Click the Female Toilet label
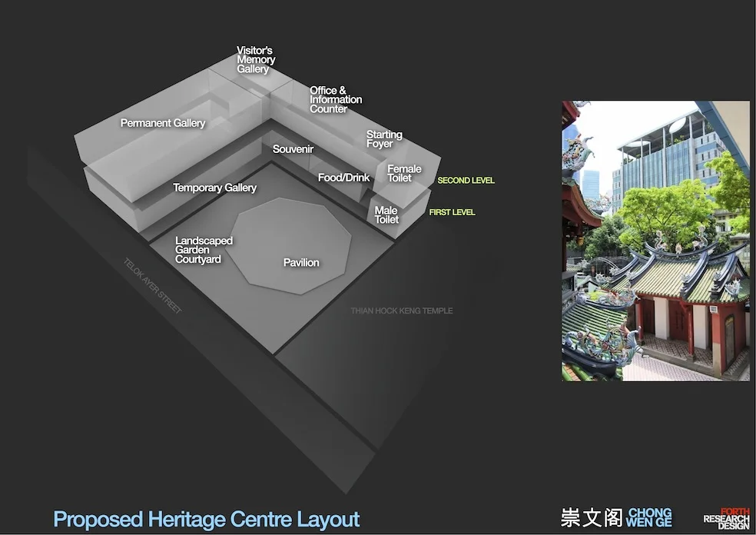The height and width of the screenshot is (535, 756). (405, 173)
